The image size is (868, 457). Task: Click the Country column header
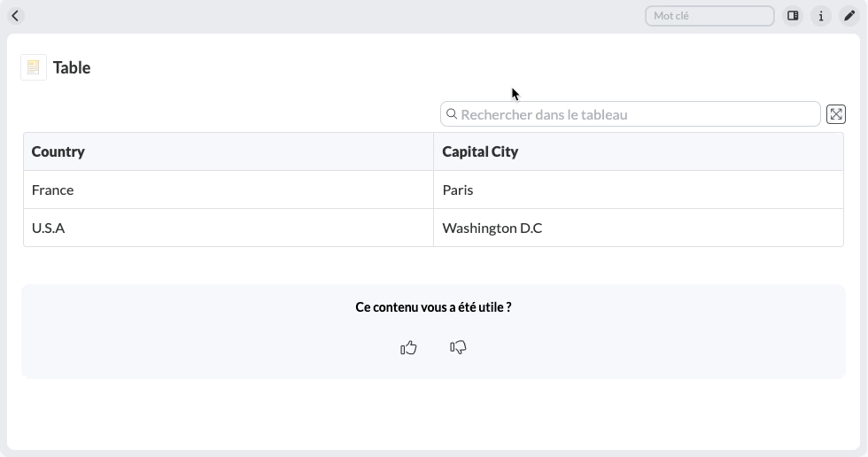coord(58,151)
